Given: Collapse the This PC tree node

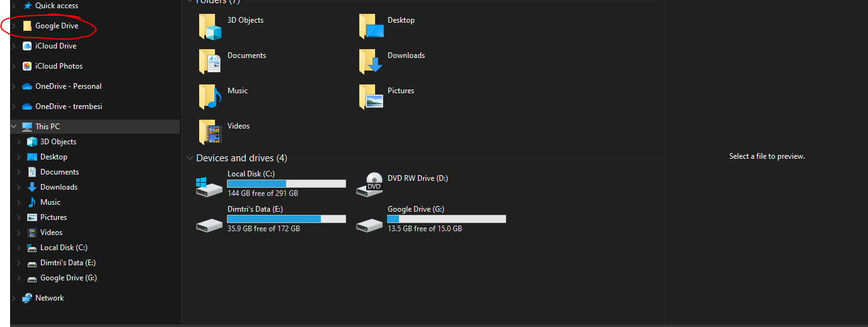Looking at the screenshot, I should pyautogui.click(x=13, y=127).
